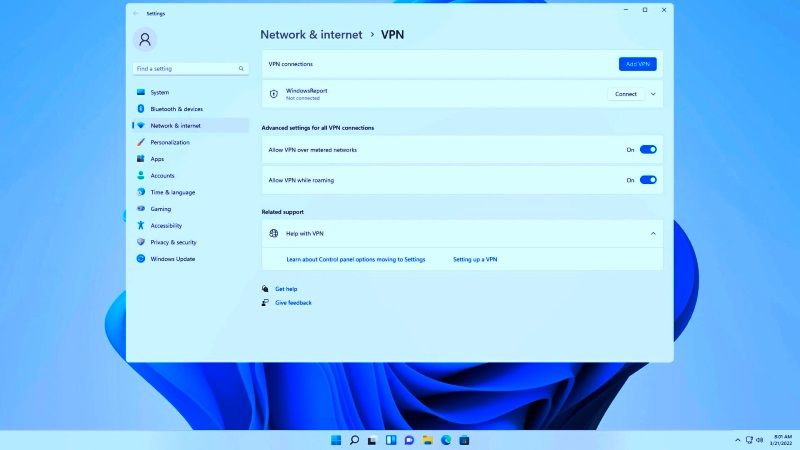Click the Give feedback person icon
The image size is (800, 450).
(x=265, y=303)
